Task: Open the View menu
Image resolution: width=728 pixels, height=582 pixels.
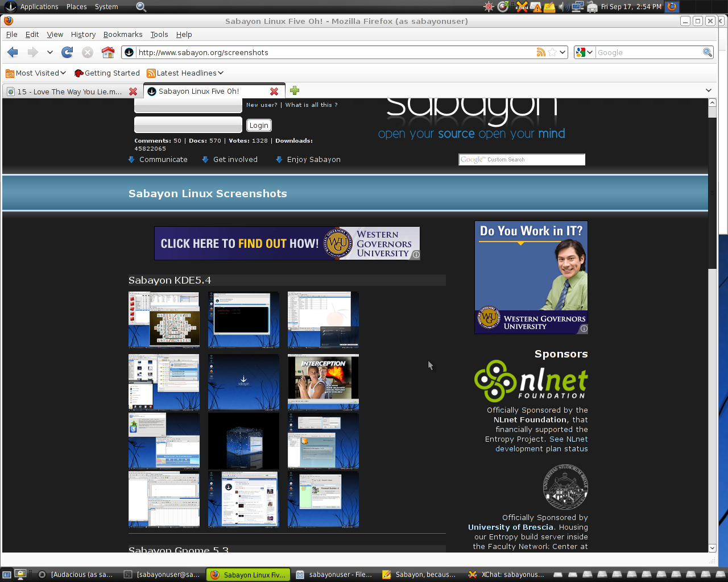Action: [x=55, y=35]
